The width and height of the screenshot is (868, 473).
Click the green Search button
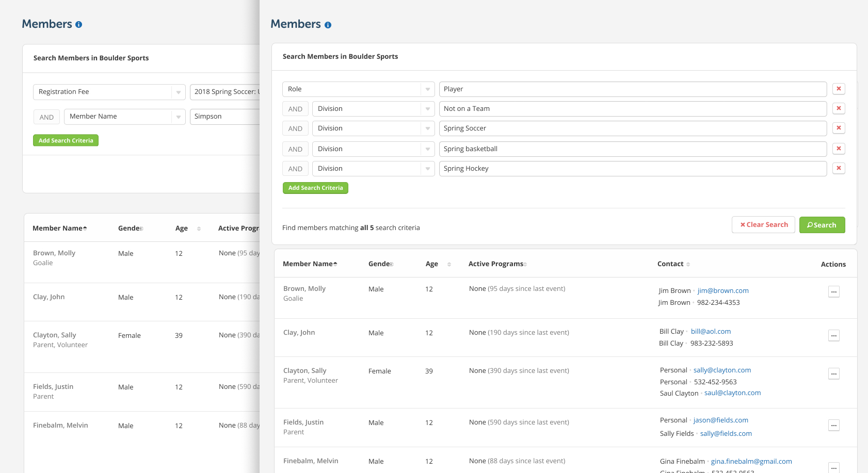822,225
